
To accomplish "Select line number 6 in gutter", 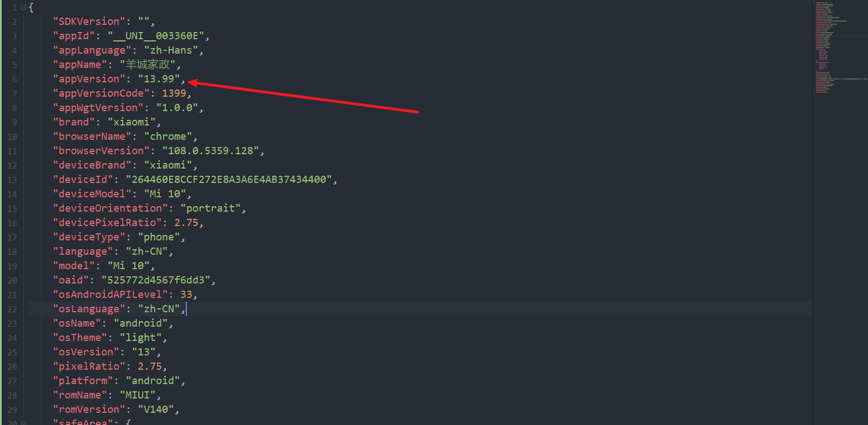I will [x=14, y=79].
